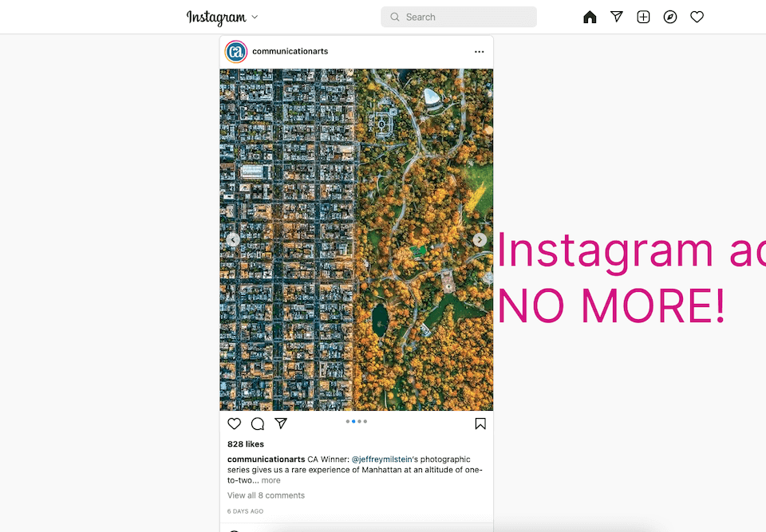Create a new post with plus icon
766x532 pixels.
coord(643,17)
